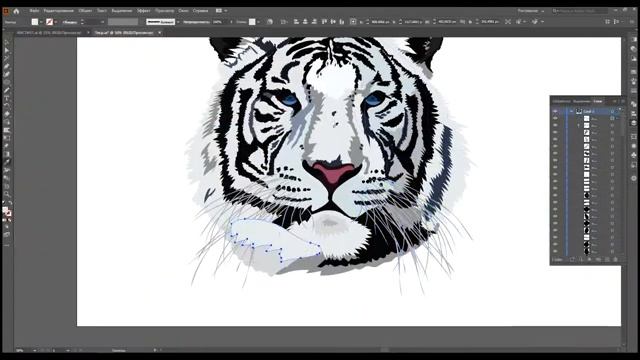Open the brush definition dropdown

(x=178, y=22)
